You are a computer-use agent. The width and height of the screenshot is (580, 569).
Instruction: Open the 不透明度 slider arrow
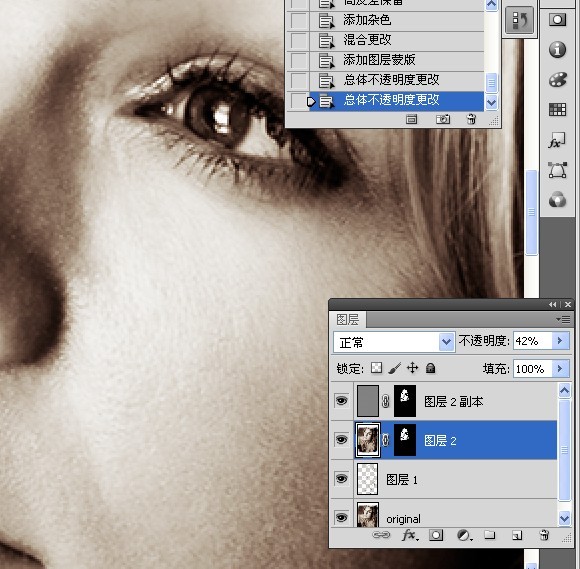tap(560, 341)
